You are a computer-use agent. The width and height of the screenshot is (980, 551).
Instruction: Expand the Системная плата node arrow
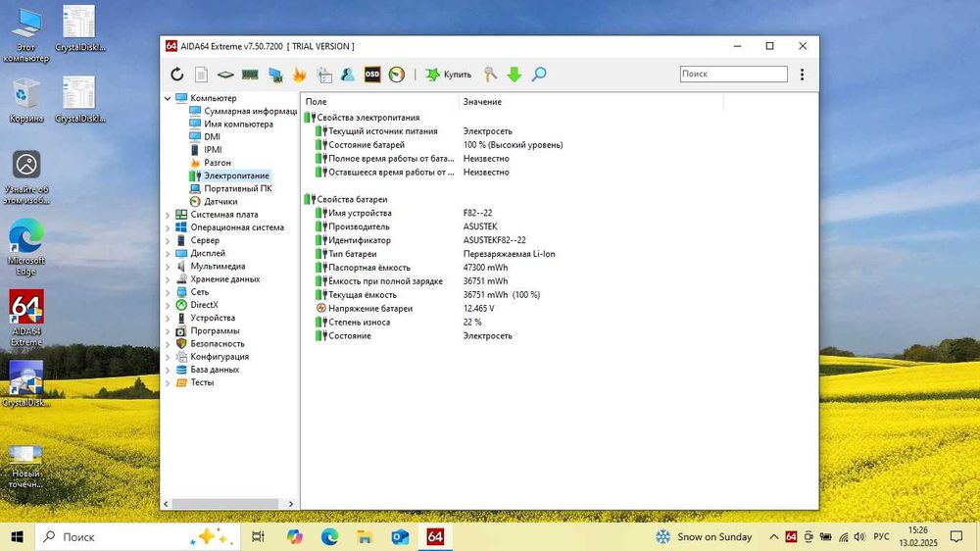(x=168, y=215)
